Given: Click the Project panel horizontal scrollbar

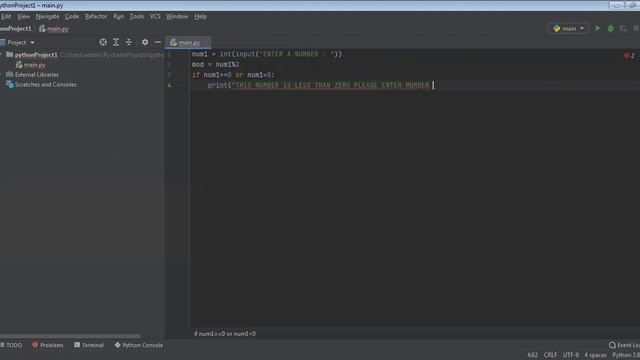Looking at the screenshot, I should [x=70, y=336].
